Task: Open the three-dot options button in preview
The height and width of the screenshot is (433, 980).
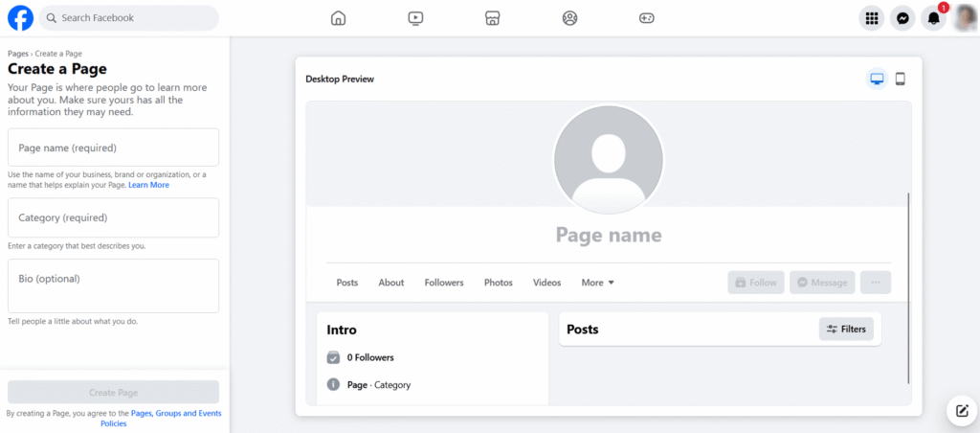Action: (x=876, y=283)
